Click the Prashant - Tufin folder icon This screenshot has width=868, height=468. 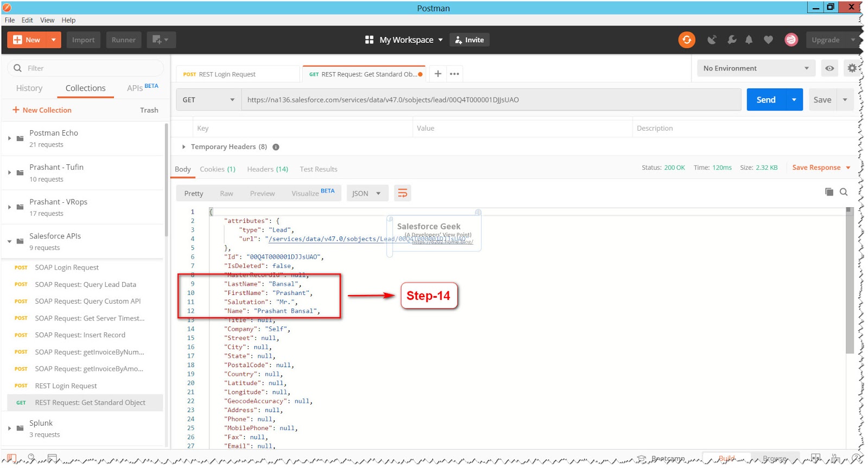[x=20, y=172]
